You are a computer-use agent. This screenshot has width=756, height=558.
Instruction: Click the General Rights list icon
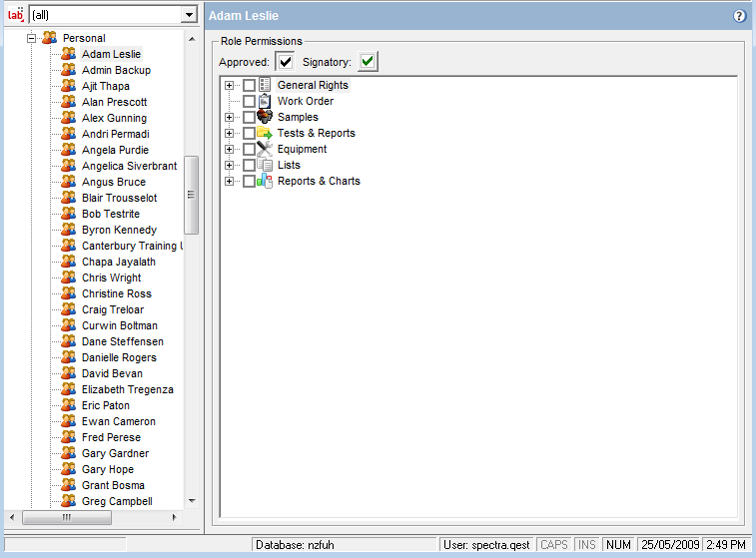265,85
